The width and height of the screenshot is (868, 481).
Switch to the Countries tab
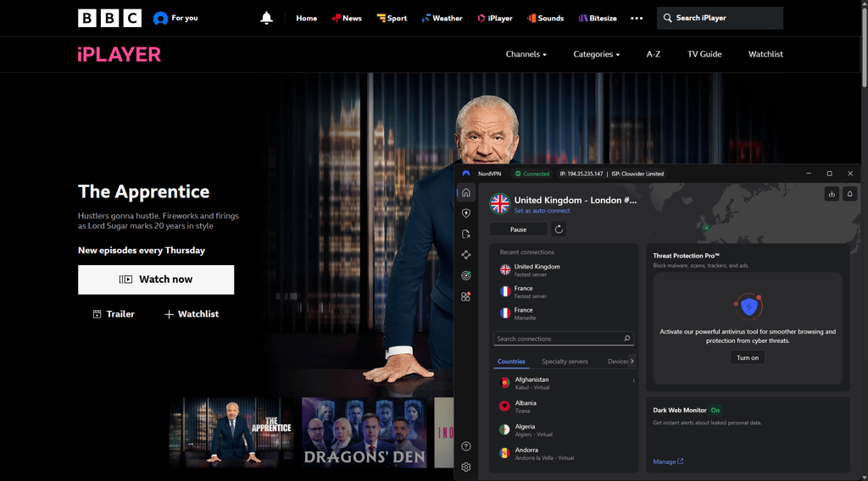[511, 362]
